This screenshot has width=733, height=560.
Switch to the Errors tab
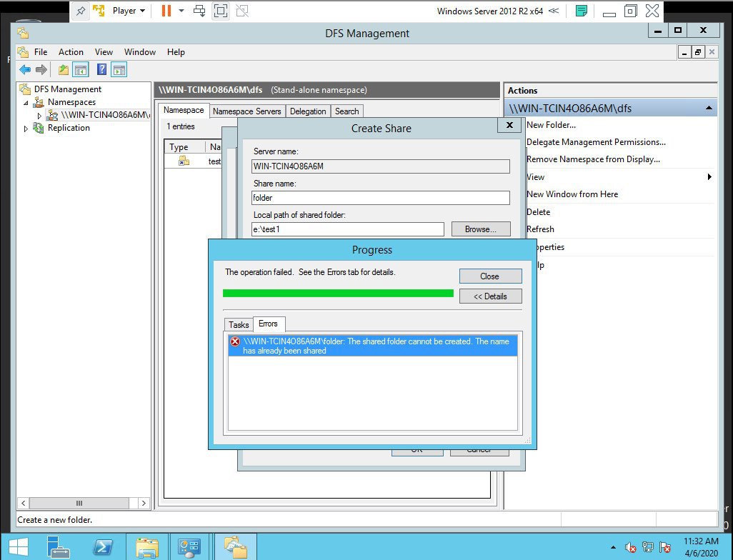[268, 324]
